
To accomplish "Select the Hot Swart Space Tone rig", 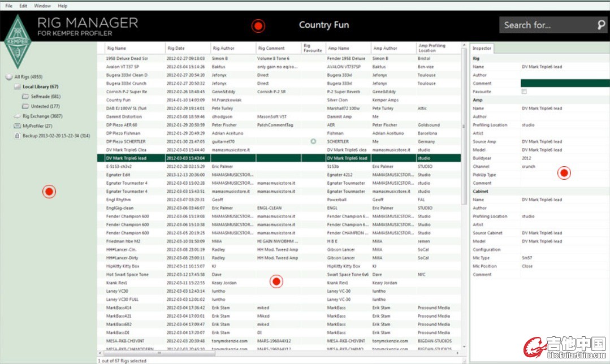I will pyautogui.click(x=279, y=275).
